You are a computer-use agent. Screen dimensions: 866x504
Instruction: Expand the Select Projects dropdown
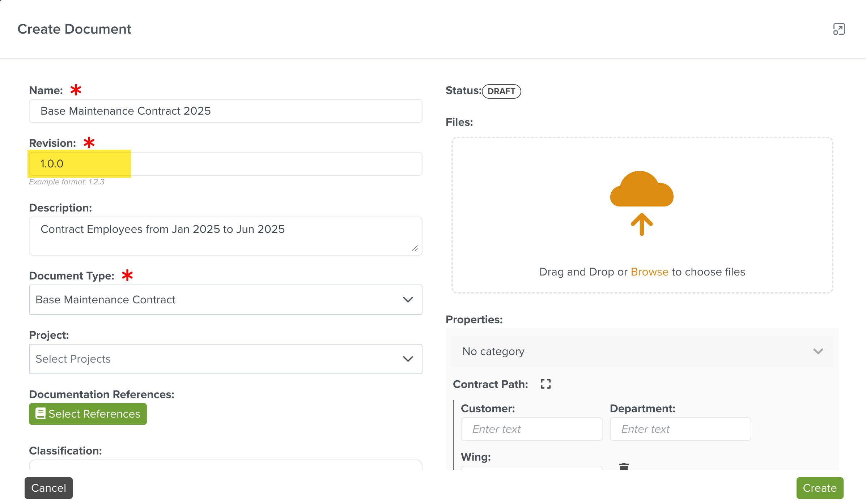225,359
